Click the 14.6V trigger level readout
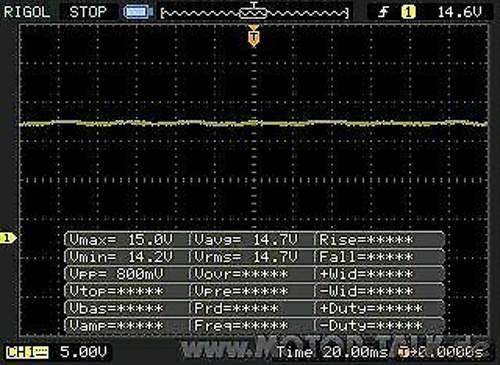500x365 pixels. pyautogui.click(x=460, y=12)
